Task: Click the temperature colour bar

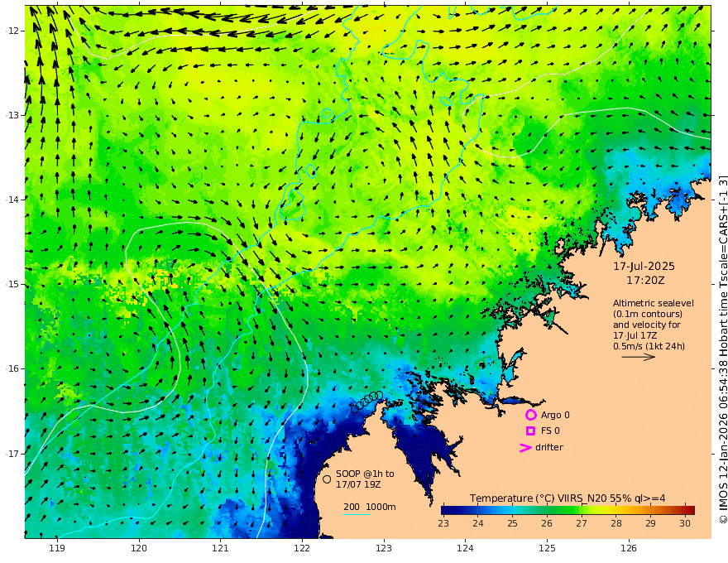Action: point(568,510)
